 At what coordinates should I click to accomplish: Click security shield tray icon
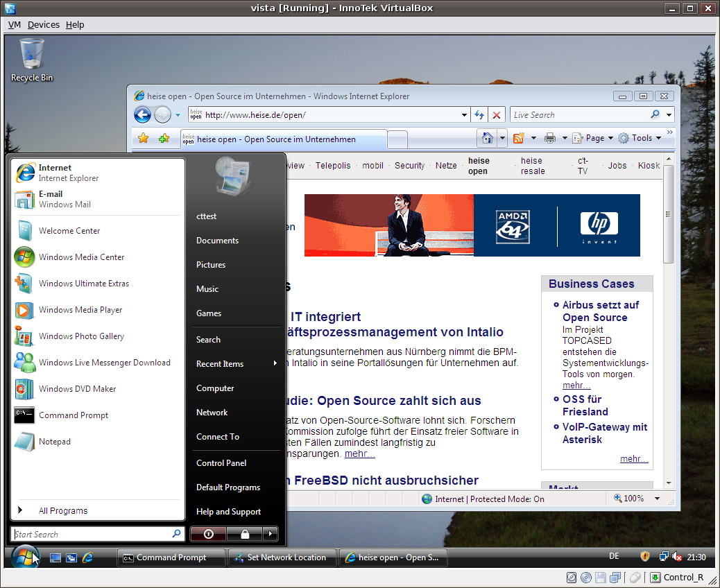tap(644, 557)
